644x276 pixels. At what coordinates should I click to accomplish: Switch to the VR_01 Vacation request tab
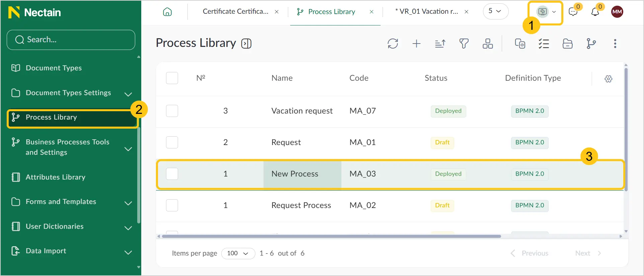click(x=427, y=11)
